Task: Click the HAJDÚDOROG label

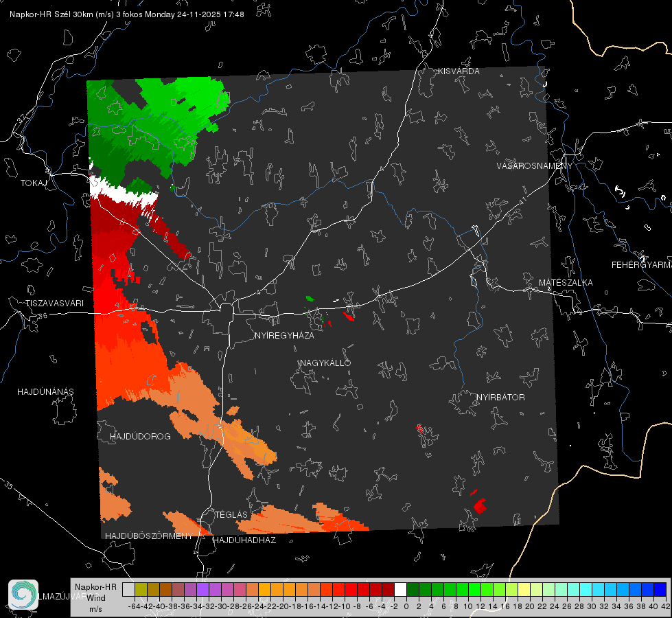Action: [140, 436]
